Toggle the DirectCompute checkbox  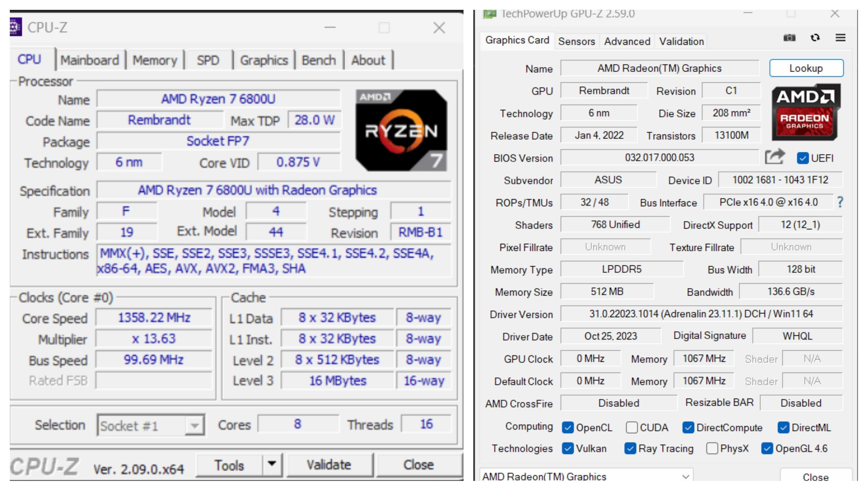pos(688,428)
